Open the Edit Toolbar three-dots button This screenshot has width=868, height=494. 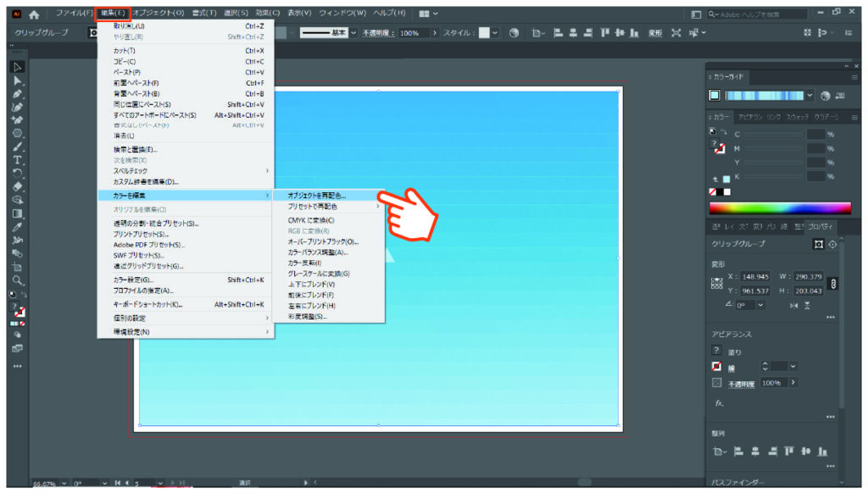pyautogui.click(x=17, y=366)
